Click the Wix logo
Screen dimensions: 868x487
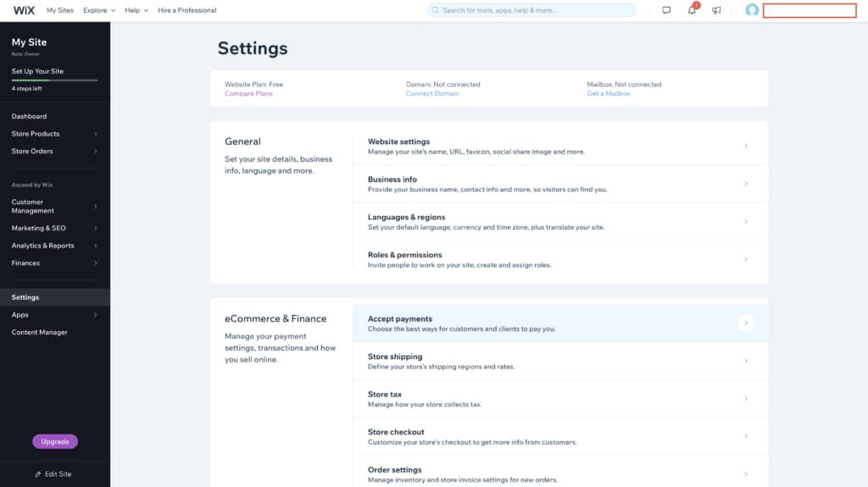click(x=24, y=10)
